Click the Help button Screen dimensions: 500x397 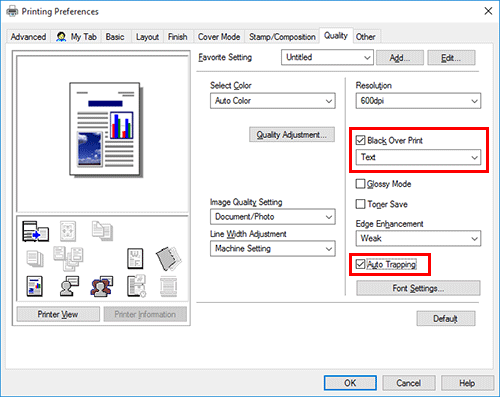point(467,383)
